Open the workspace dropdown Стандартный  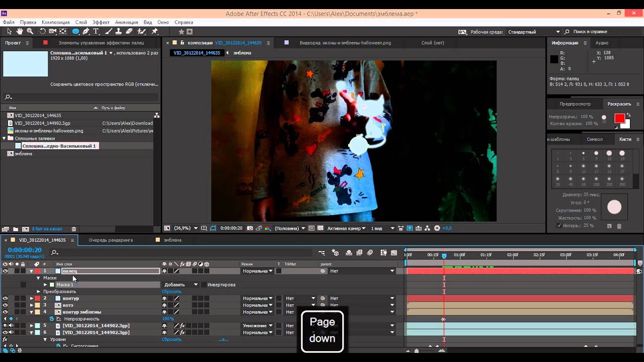pyautogui.click(x=534, y=32)
